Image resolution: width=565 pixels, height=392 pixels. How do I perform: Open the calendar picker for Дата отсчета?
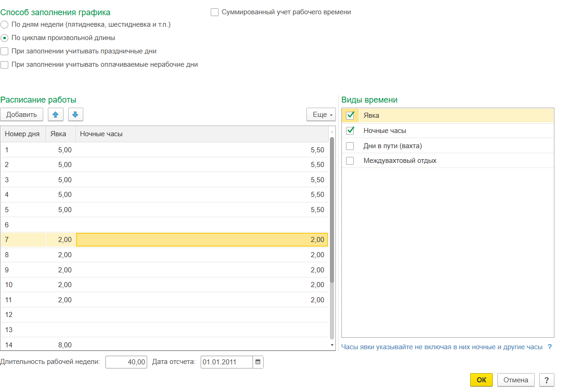pyautogui.click(x=258, y=362)
